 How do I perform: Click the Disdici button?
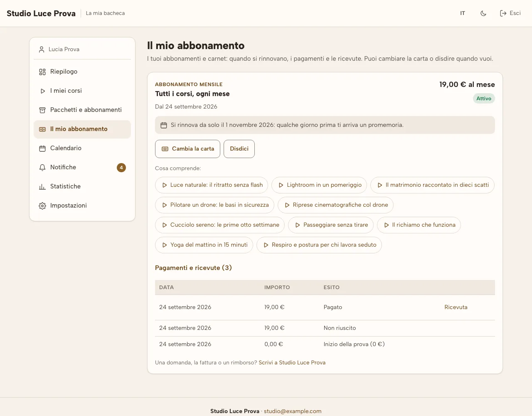coord(239,149)
